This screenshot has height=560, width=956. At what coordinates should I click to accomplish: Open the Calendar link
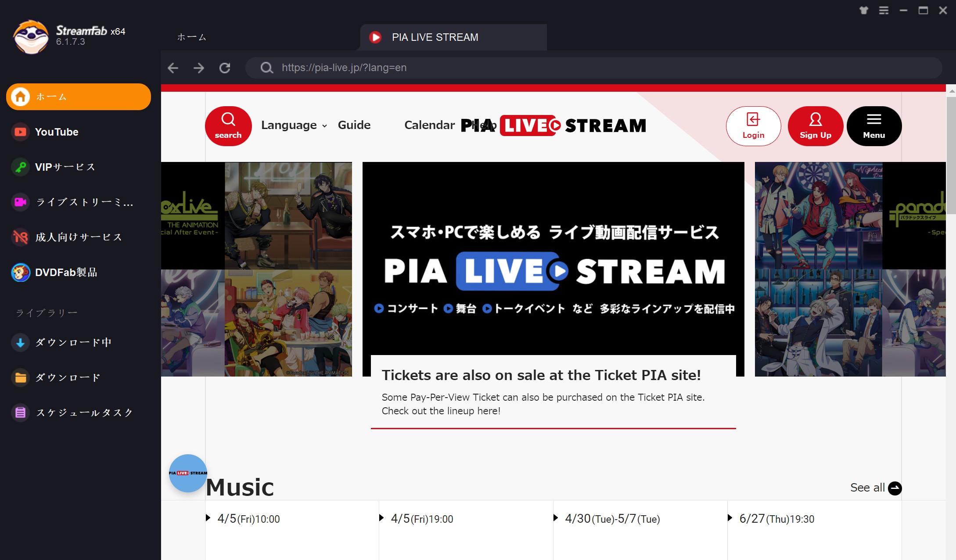[429, 125]
